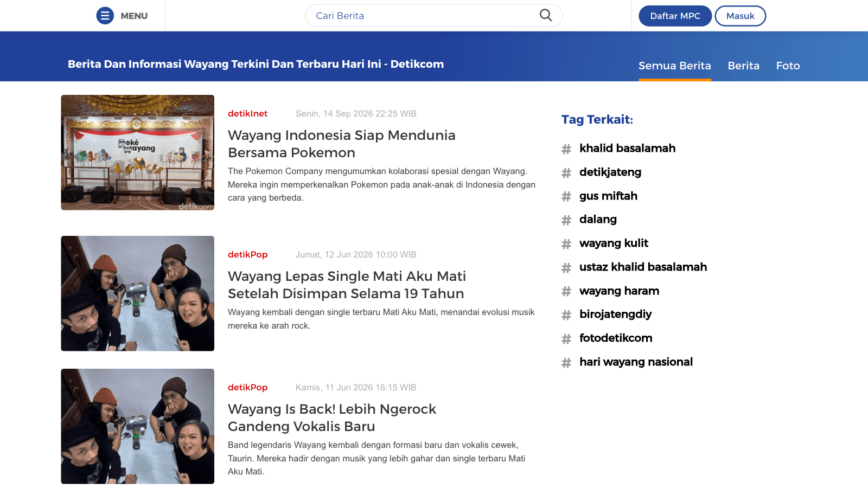Open the birojatengdiy tag
The height and width of the screenshot is (488, 868).
point(615,314)
